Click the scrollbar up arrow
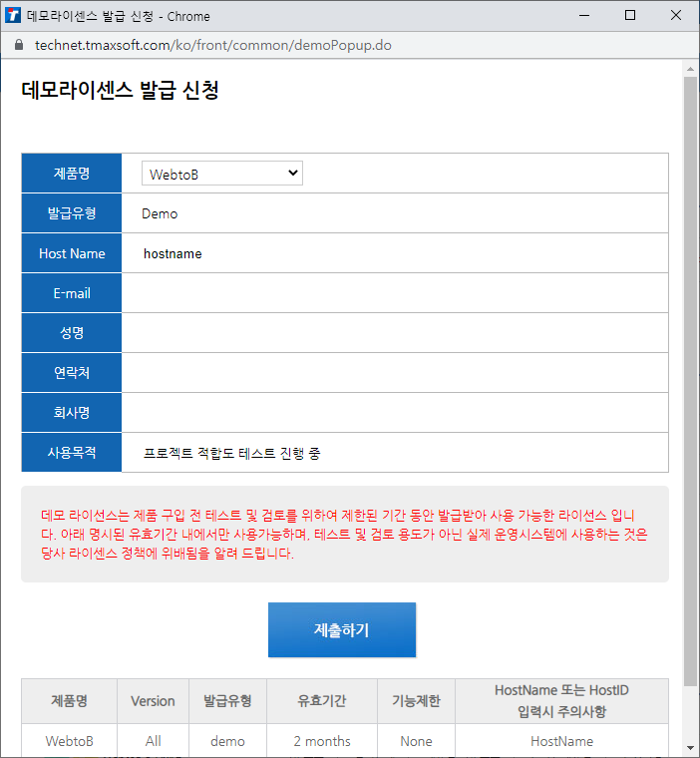Screen dimensions: 700x758 tap(690, 69)
